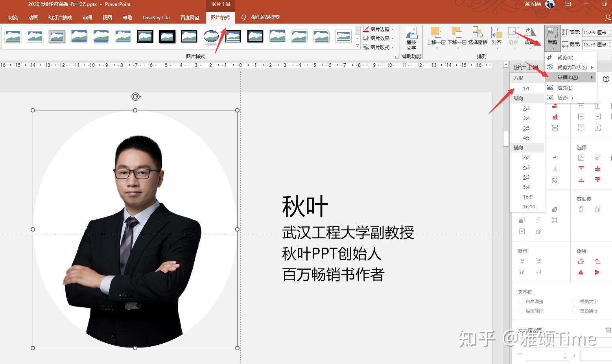Expand the picture styles gallery more button
612x364 pixels.
[358, 46]
